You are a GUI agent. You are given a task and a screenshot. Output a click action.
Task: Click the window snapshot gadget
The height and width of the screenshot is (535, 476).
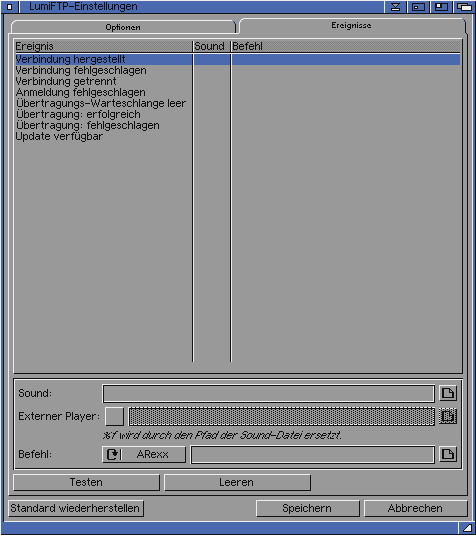pyautogui.click(x=418, y=7)
